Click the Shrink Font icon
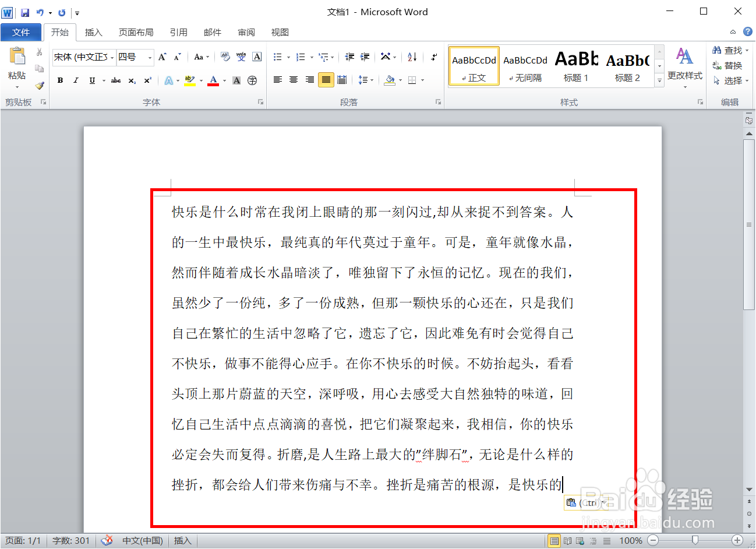This screenshot has width=756, height=549. pos(178,57)
